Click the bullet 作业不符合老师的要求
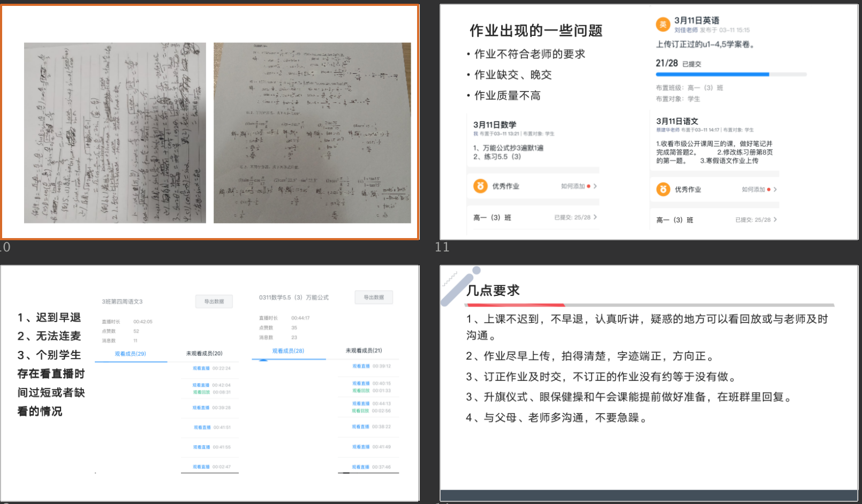This screenshot has height=504, width=862. click(x=530, y=54)
